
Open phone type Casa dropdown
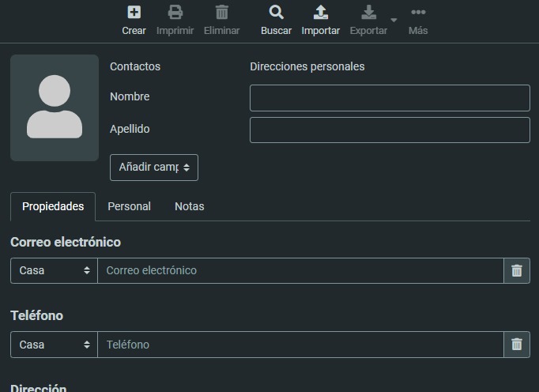[54, 345]
